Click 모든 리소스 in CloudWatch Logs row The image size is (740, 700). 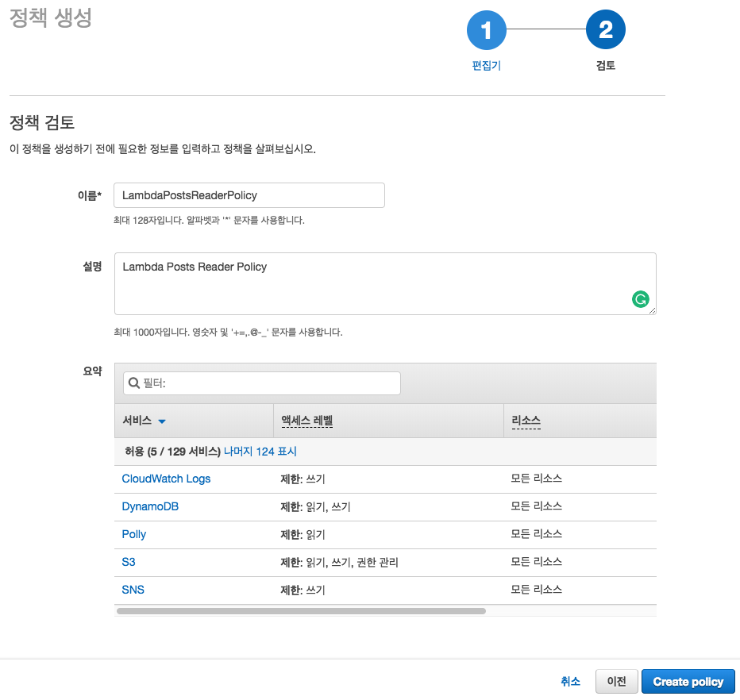pos(536,479)
